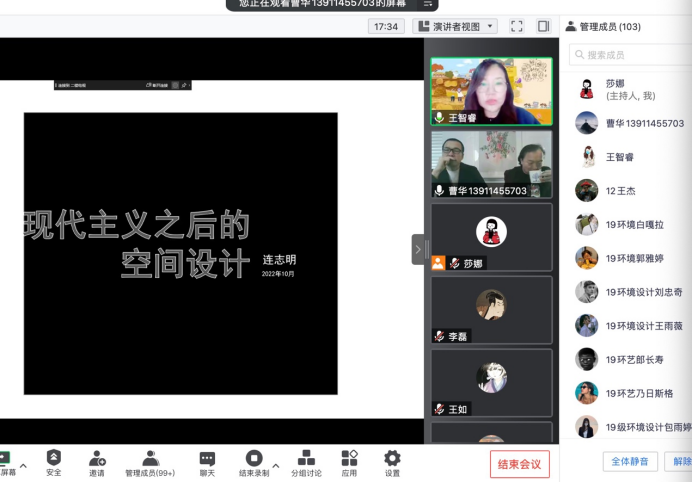Open the 演讲者视图 view dropdown
The image size is (693, 483).
point(455,27)
